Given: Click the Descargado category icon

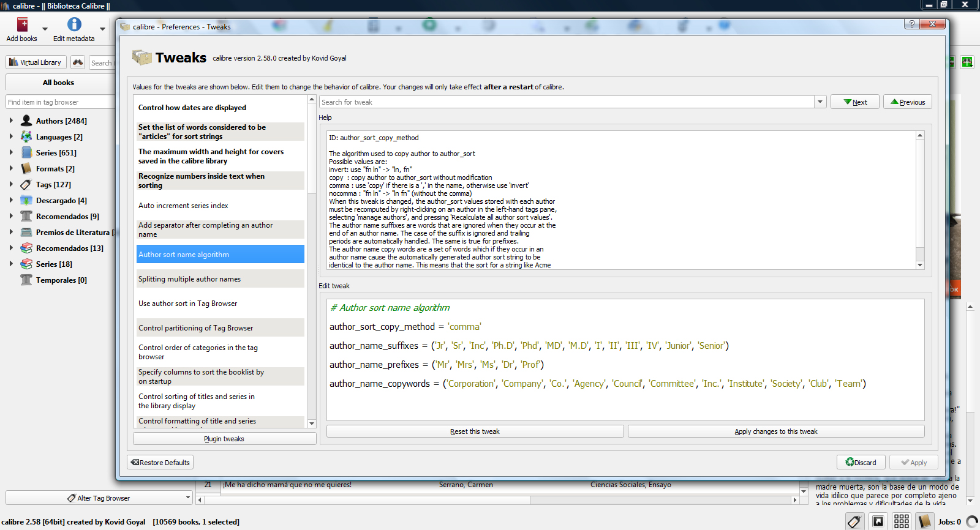Looking at the screenshot, I should coord(26,200).
